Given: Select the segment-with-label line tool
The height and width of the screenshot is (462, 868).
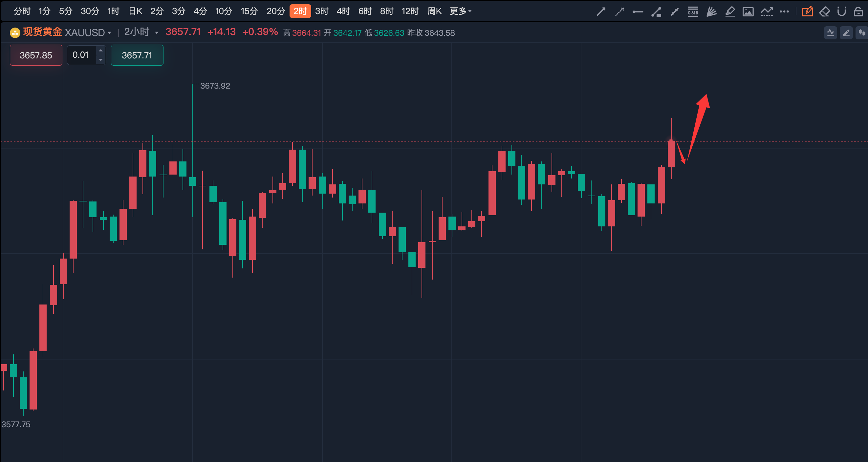Looking at the screenshot, I should 656,12.
